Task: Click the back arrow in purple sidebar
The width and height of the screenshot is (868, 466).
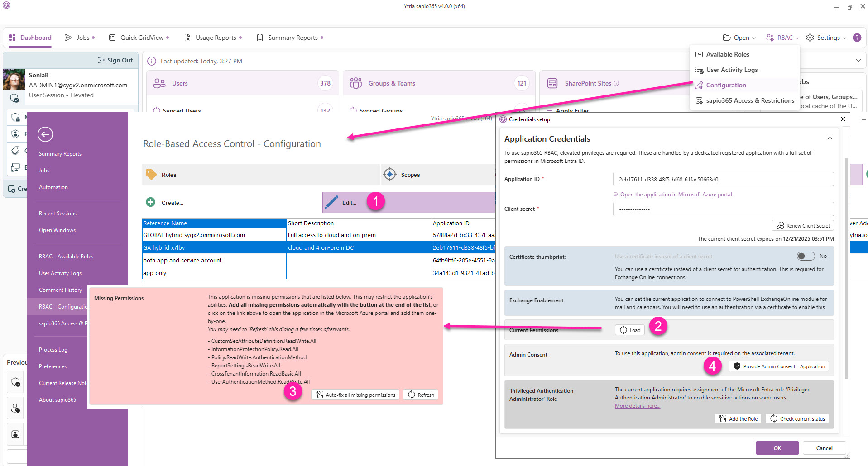Action: click(45, 134)
